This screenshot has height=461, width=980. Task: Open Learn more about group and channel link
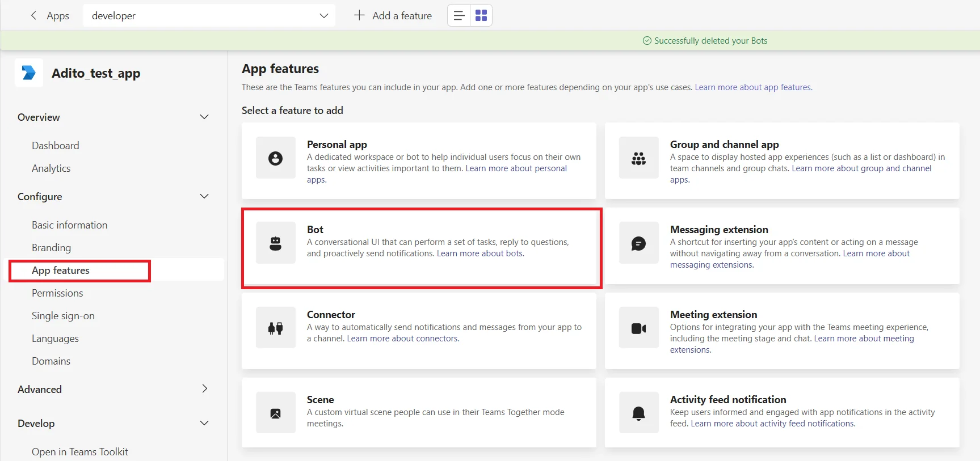point(861,168)
